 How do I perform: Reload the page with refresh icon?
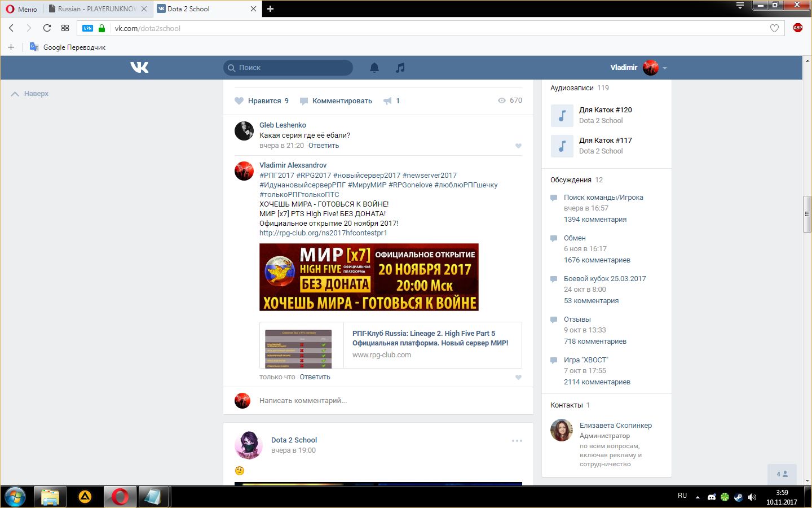click(47, 28)
